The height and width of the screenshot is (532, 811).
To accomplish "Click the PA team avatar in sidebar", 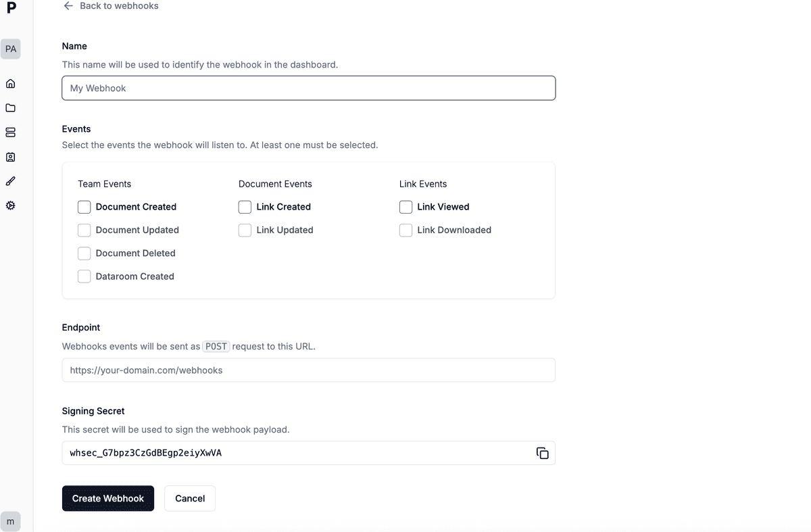I will point(10,49).
